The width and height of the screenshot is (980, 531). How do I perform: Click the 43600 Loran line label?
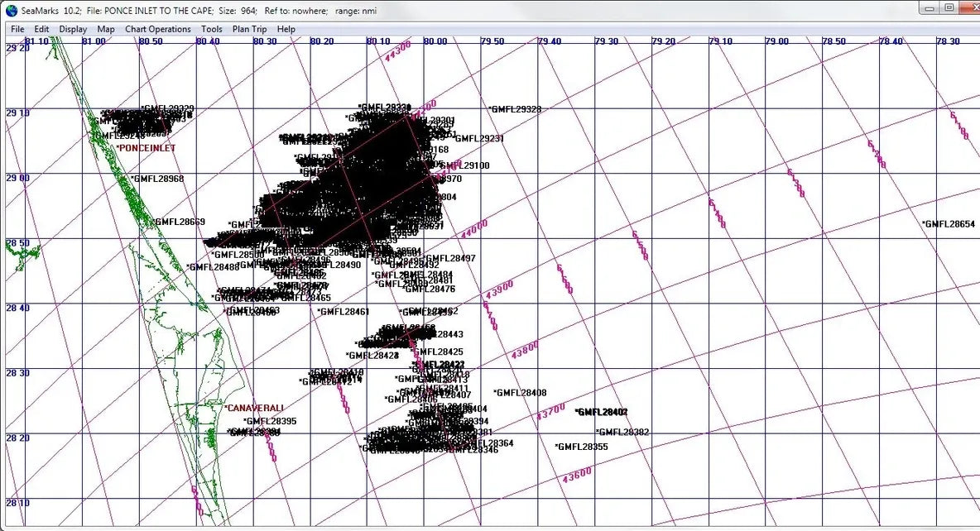pos(577,476)
